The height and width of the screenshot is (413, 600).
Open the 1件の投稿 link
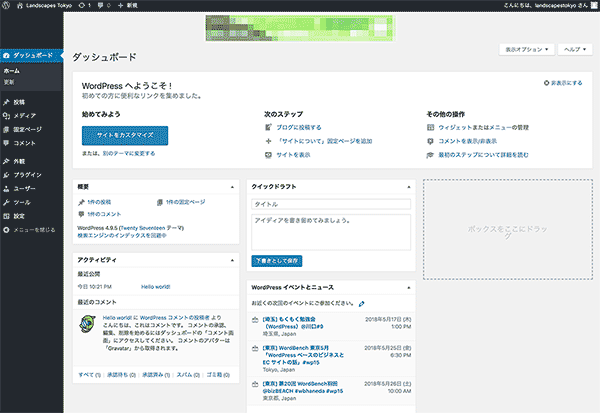tap(99, 202)
